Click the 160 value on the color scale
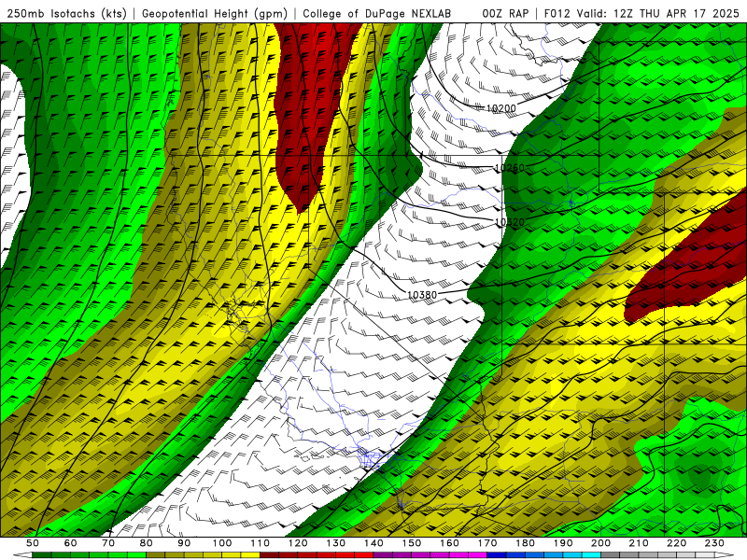The height and width of the screenshot is (560, 747). (449, 543)
